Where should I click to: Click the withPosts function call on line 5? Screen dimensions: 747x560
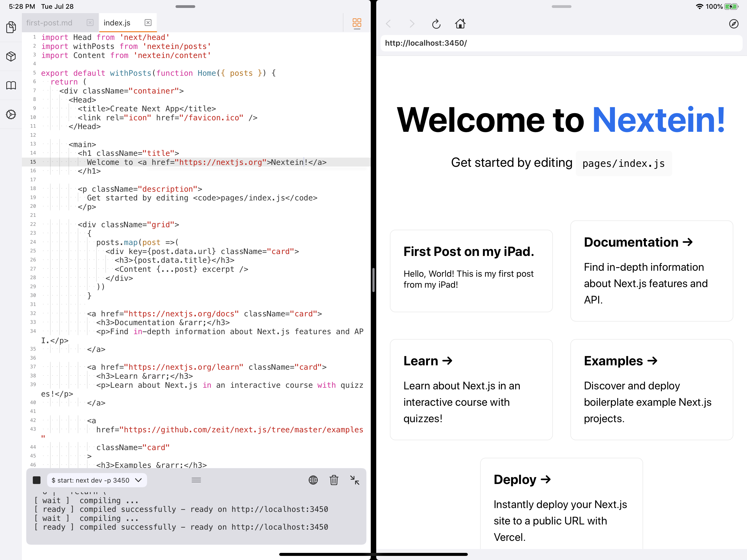[130, 73]
